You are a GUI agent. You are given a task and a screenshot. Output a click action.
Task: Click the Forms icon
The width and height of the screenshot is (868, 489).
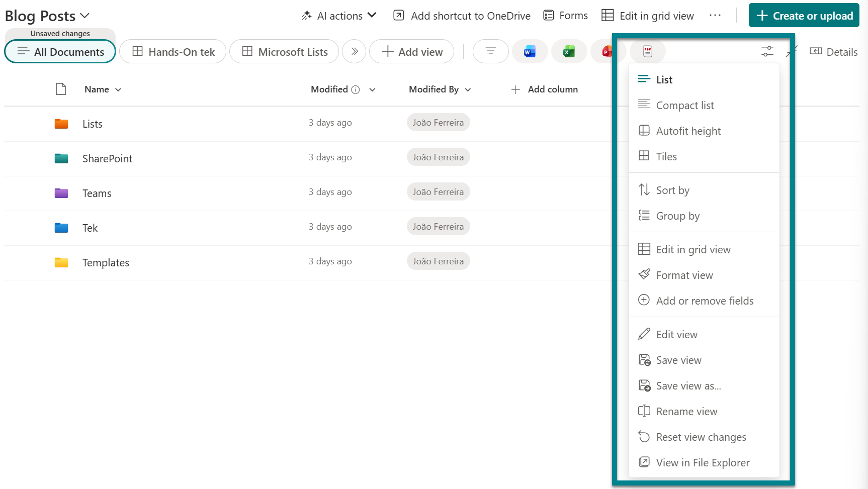point(548,15)
